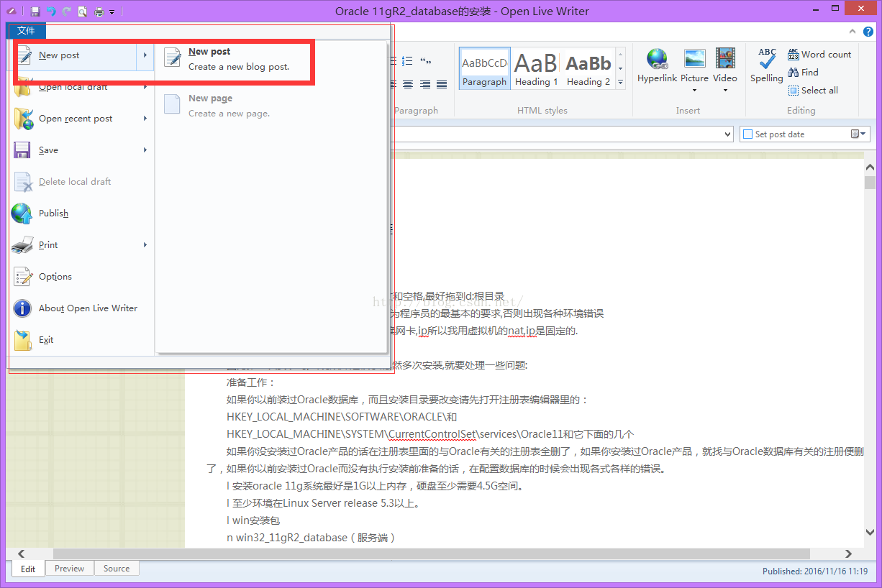Click Select all
Viewport: 882px width, 588px height.
813,90
